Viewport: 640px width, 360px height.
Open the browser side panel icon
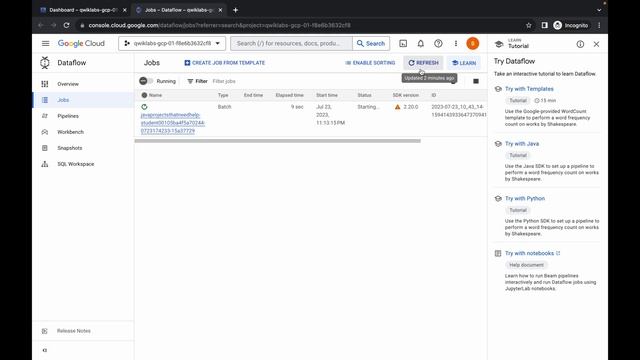[x=544, y=25]
